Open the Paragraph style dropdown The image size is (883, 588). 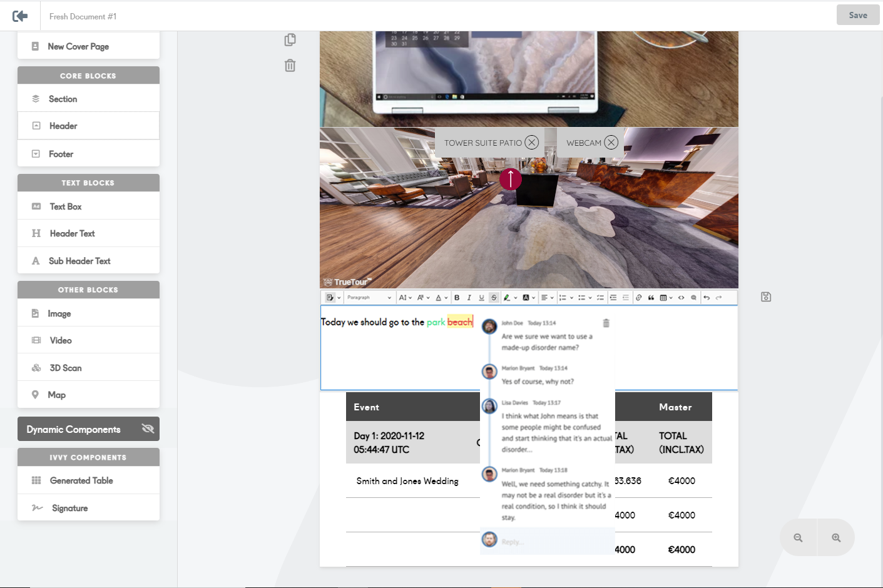tap(369, 298)
